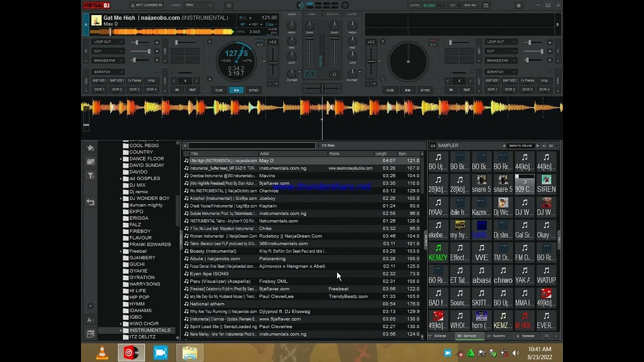Screen dimensions: 644x362
Task: Expand the DANCE FLOOR folder
Action: (x=121, y=159)
